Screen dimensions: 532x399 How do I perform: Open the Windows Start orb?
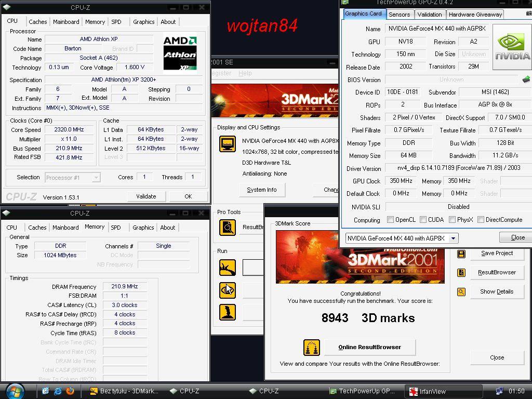[15, 391]
